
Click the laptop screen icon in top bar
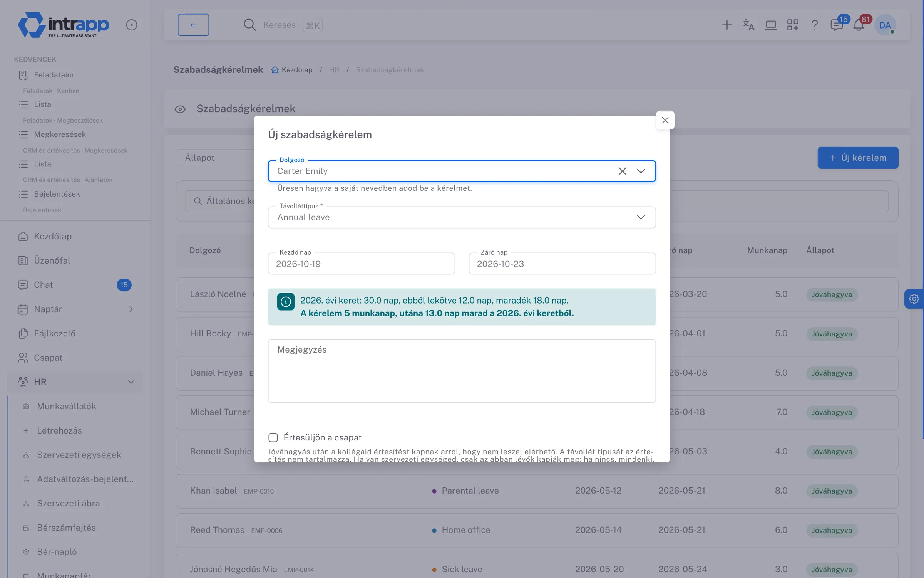pyautogui.click(x=771, y=25)
